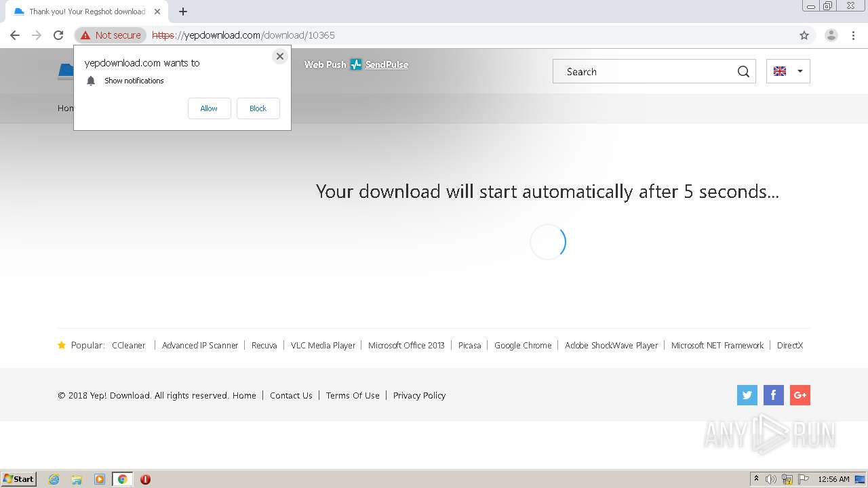The image size is (868, 488).
Task: Open Microsoft Office 2013 link
Action: 406,345
